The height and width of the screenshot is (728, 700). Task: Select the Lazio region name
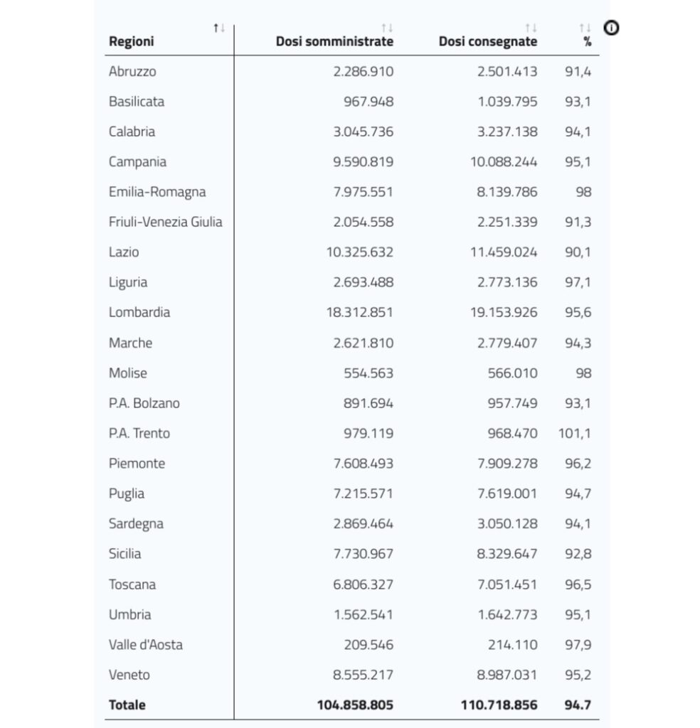(x=124, y=252)
